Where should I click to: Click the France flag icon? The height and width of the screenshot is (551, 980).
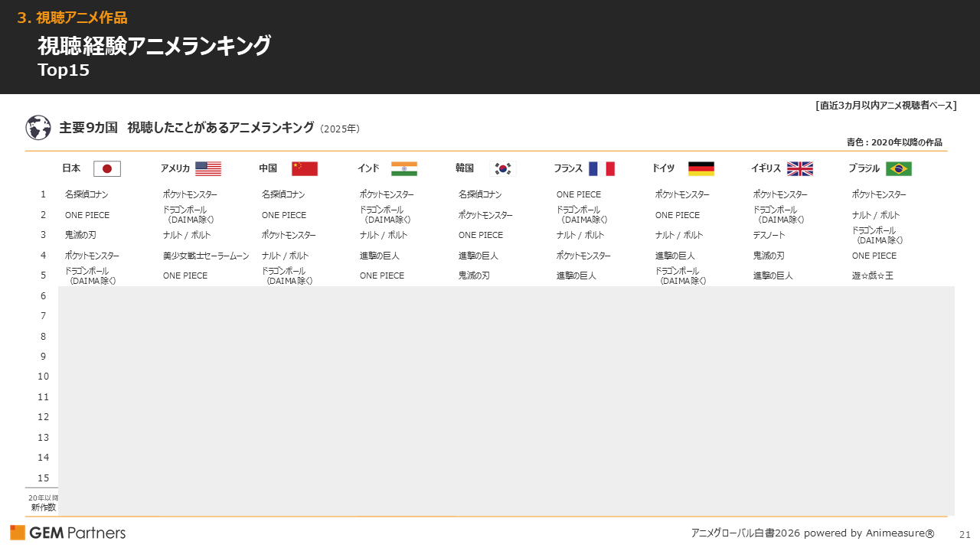[x=602, y=168]
